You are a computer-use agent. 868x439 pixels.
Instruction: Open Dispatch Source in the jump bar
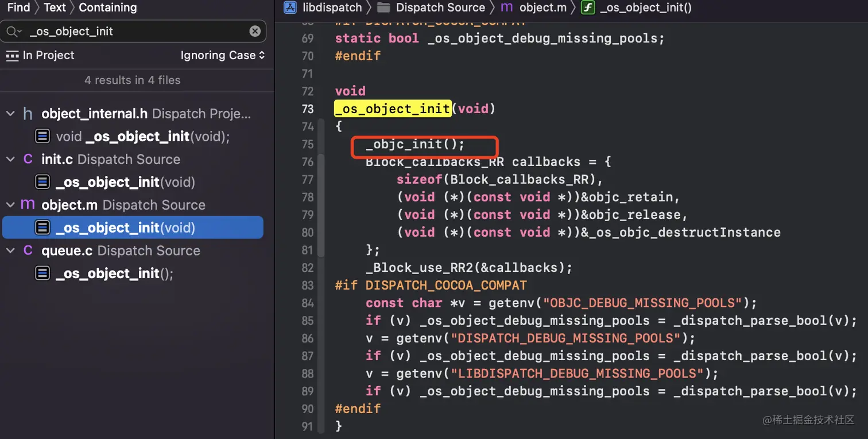click(440, 7)
